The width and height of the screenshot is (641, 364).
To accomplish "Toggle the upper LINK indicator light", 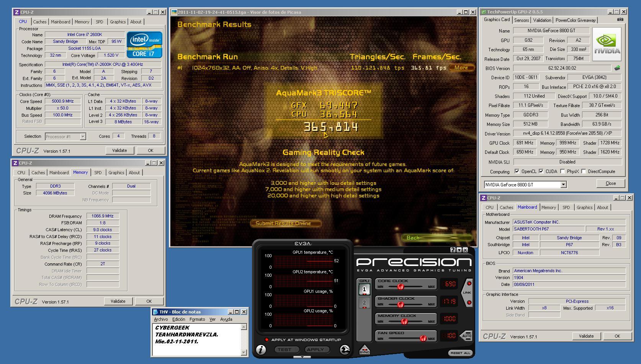I will (469, 283).
